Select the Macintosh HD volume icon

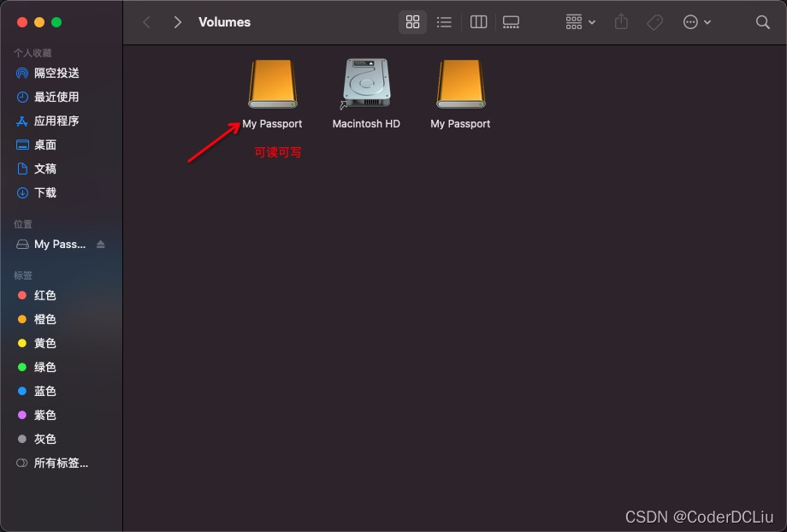(x=366, y=83)
